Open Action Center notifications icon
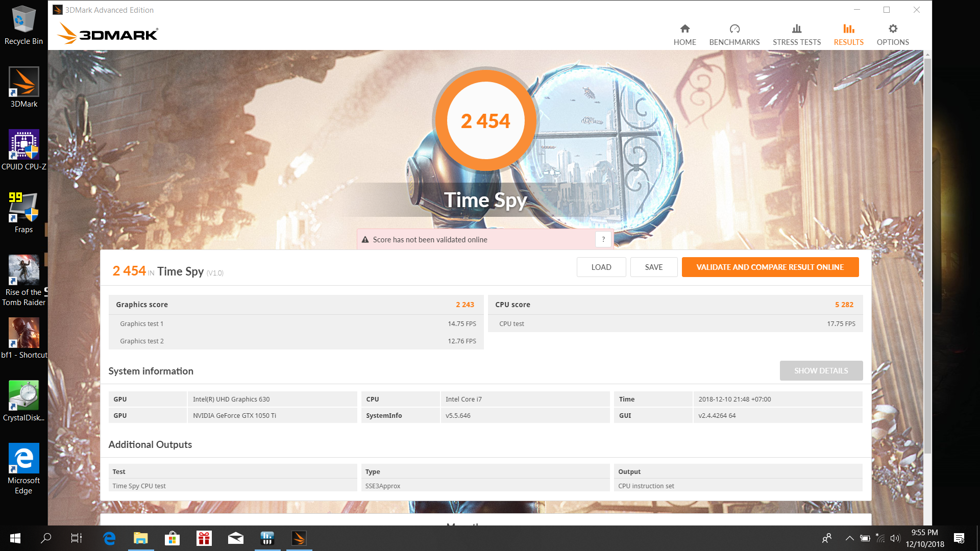 [959, 538]
